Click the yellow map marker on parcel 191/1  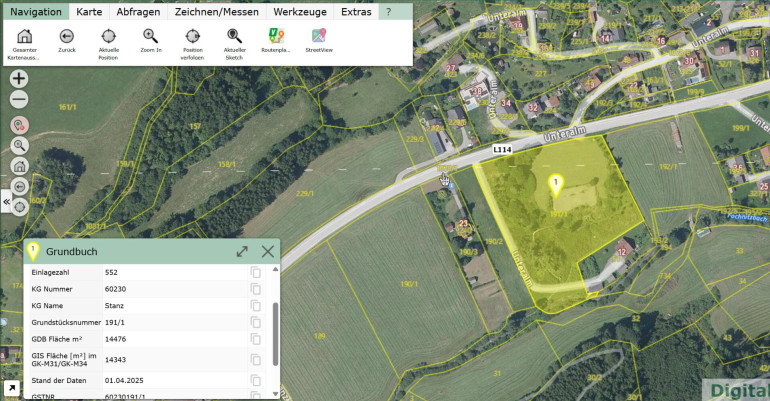tap(557, 184)
